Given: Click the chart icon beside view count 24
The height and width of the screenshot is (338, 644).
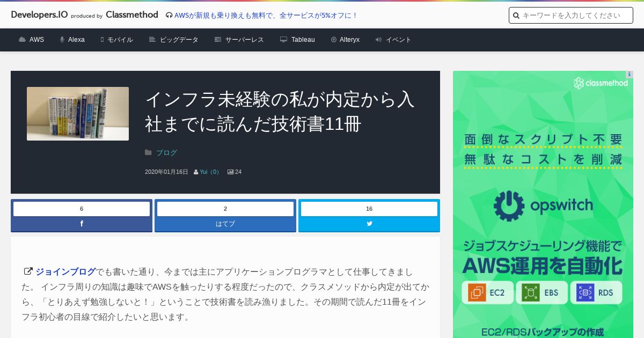Looking at the screenshot, I should [230, 172].
